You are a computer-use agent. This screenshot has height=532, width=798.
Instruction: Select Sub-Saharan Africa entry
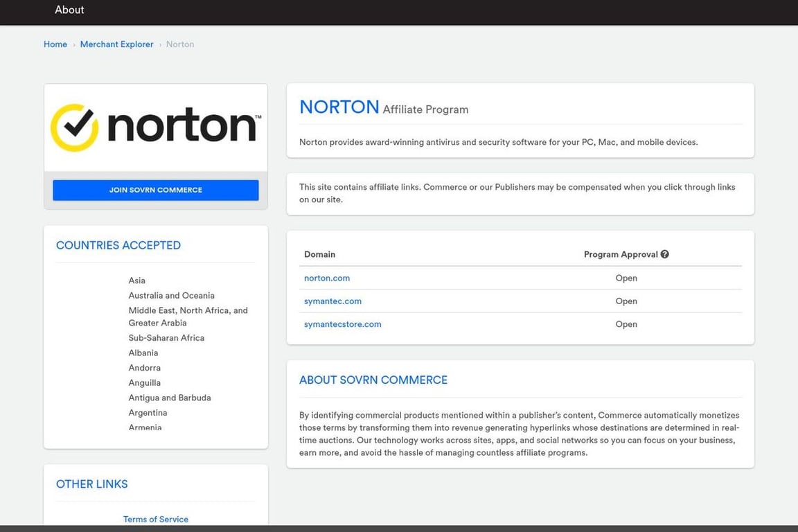pos(166,337)
